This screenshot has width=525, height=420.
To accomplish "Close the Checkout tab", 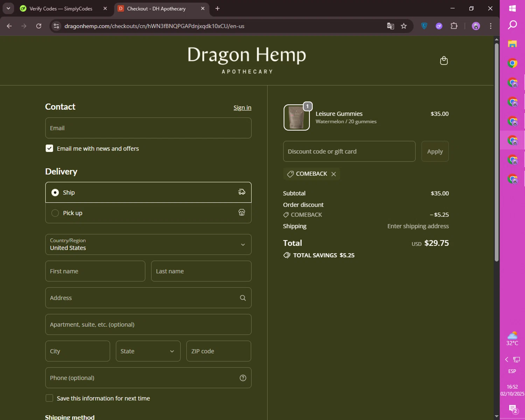I will 203,8.
